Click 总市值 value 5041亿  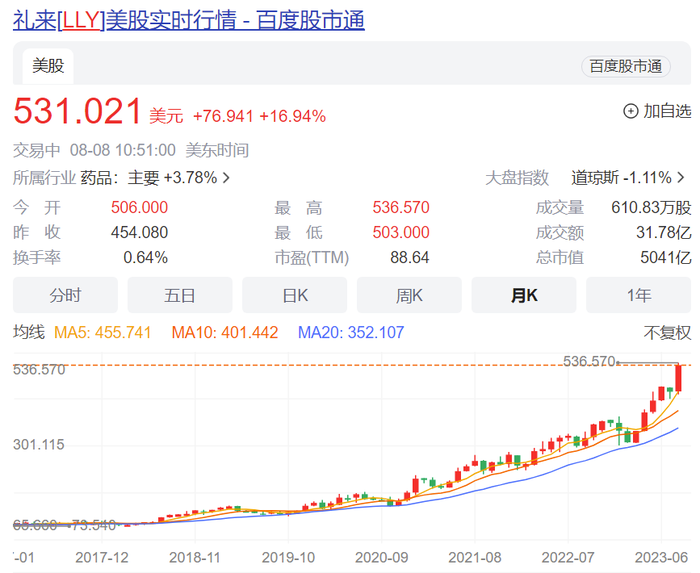point(666,257)
